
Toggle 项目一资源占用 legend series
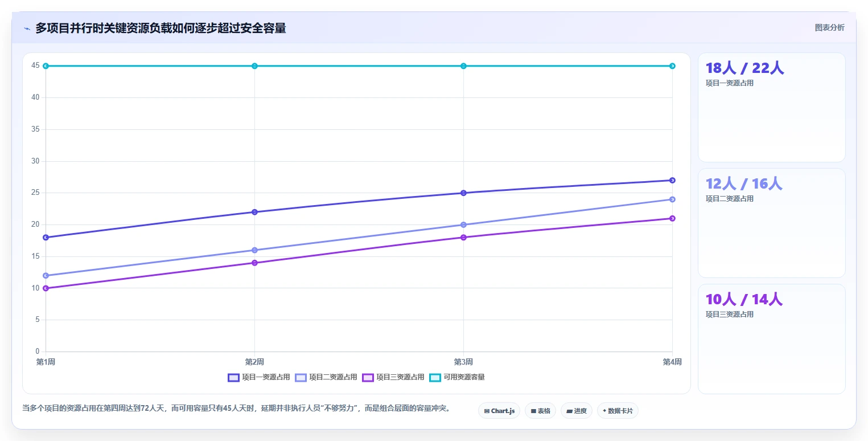point(259,377)
